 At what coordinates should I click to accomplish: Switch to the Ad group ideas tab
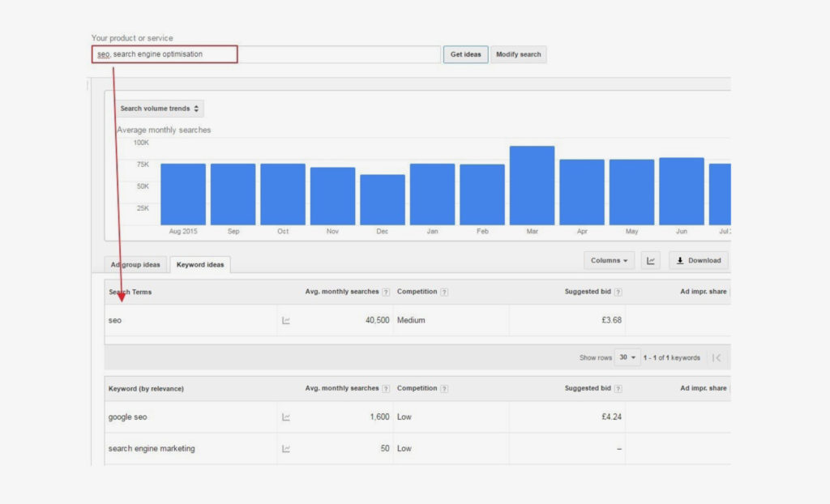135,264
